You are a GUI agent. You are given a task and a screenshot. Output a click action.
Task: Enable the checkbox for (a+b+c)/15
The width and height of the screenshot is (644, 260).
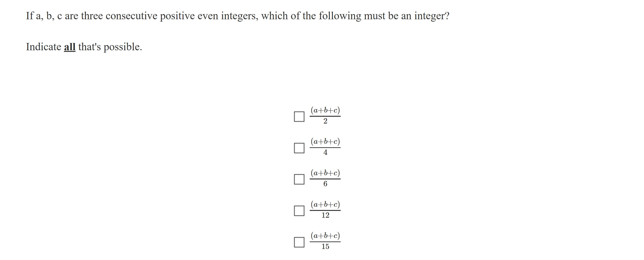(299, 242)
